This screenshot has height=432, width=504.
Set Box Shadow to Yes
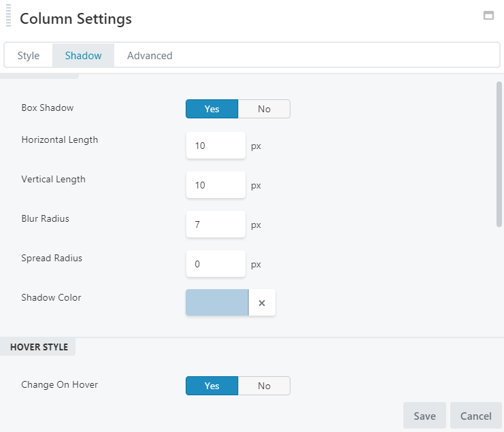(212, 109)
